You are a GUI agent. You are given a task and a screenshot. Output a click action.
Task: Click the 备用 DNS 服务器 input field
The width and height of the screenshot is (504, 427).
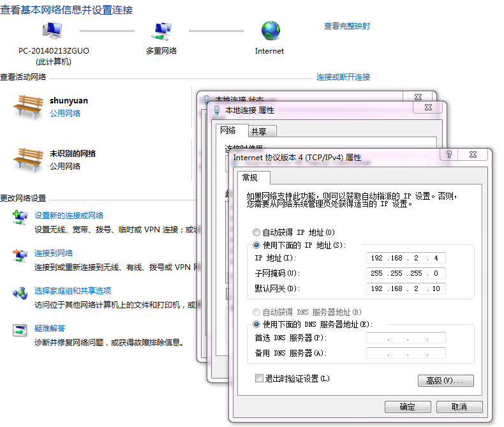(x=406, y=353)
